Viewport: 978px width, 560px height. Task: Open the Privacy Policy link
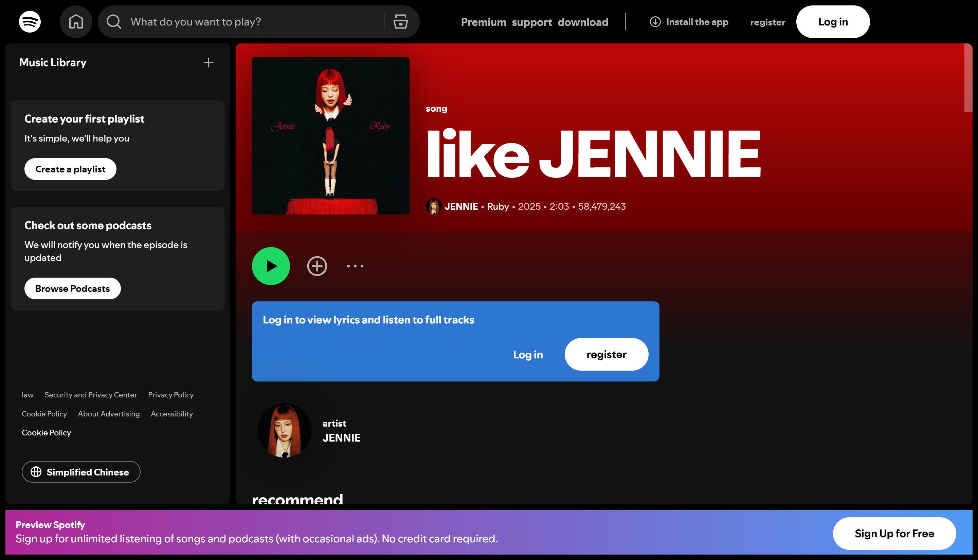[x=170, y=395]
